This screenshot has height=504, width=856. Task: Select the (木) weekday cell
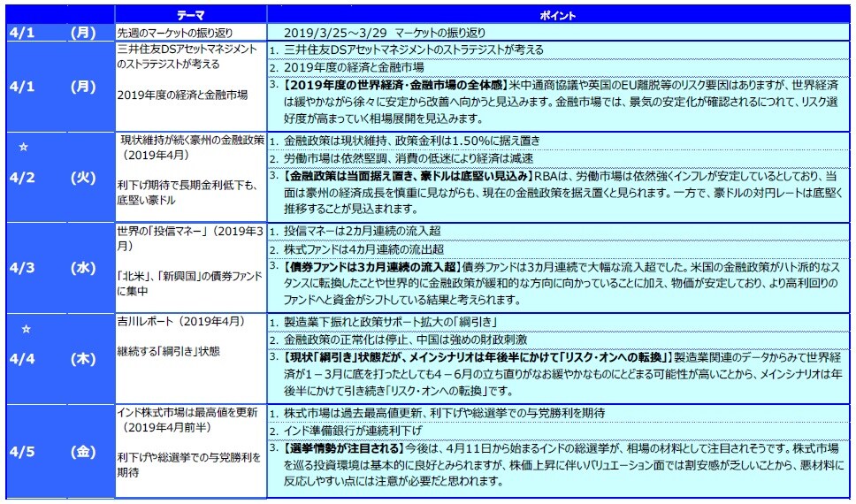[82, 358]
